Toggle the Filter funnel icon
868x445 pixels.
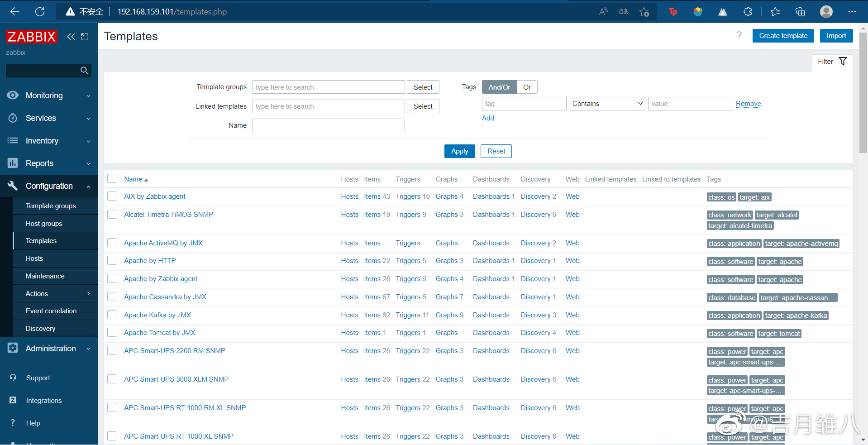[843, 61]
